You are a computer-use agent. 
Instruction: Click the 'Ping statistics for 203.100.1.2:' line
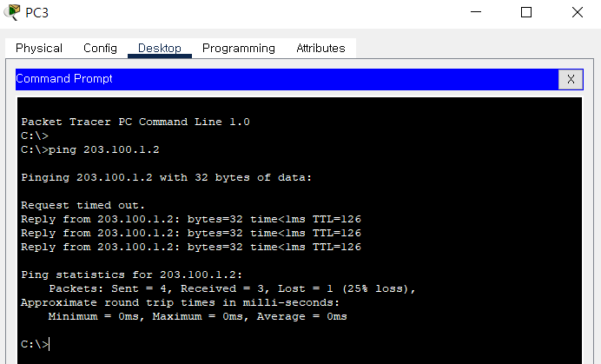(x=131, y=275)
